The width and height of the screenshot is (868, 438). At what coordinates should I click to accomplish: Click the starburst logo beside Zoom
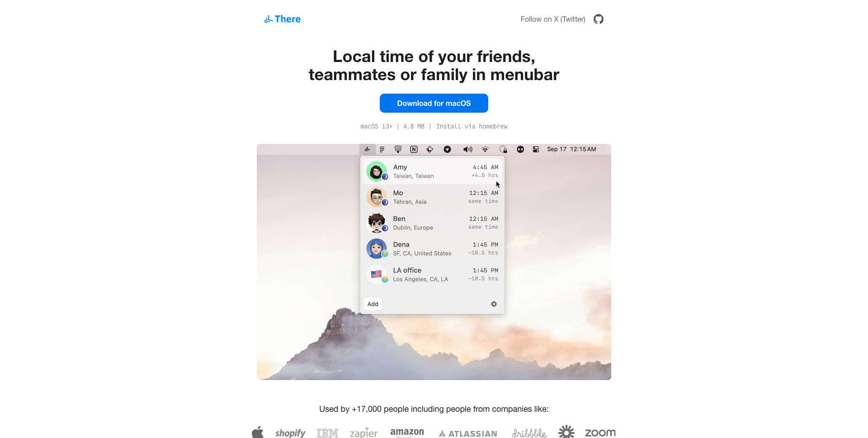pos(566,432)
